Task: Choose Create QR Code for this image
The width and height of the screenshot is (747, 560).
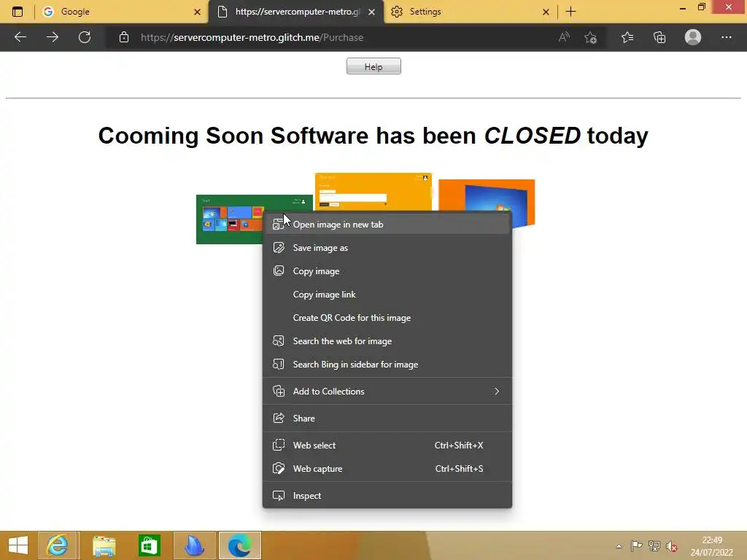Action: 387,318
